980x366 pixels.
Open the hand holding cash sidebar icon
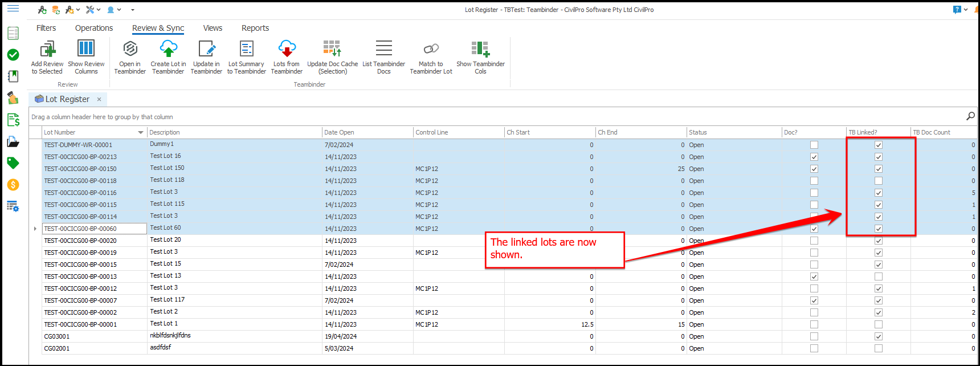13,98
